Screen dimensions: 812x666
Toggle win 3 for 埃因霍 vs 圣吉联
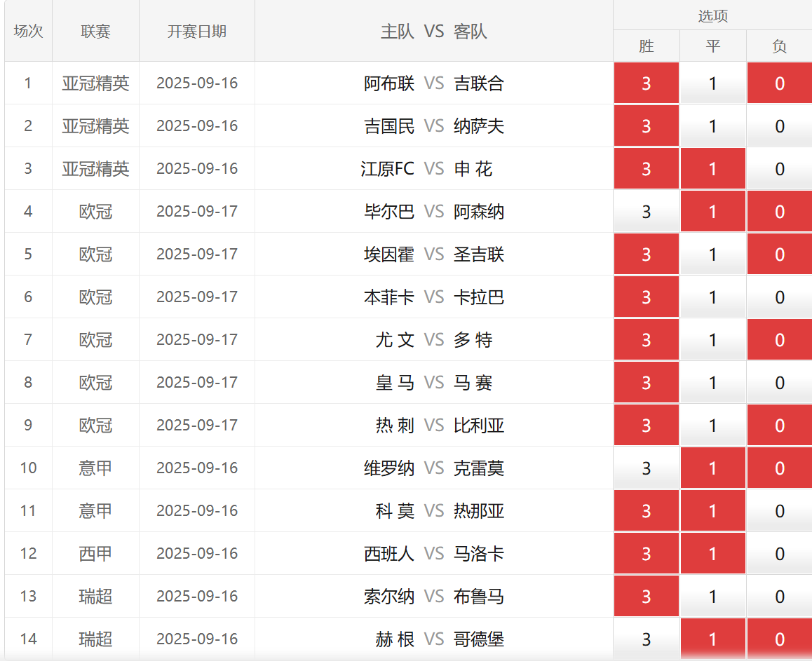(x=647, y=254)
